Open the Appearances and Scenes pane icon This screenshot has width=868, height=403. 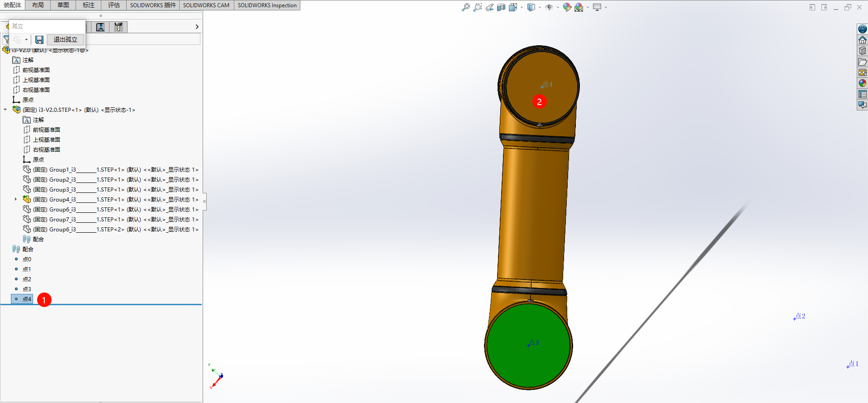tap(863, 83)
